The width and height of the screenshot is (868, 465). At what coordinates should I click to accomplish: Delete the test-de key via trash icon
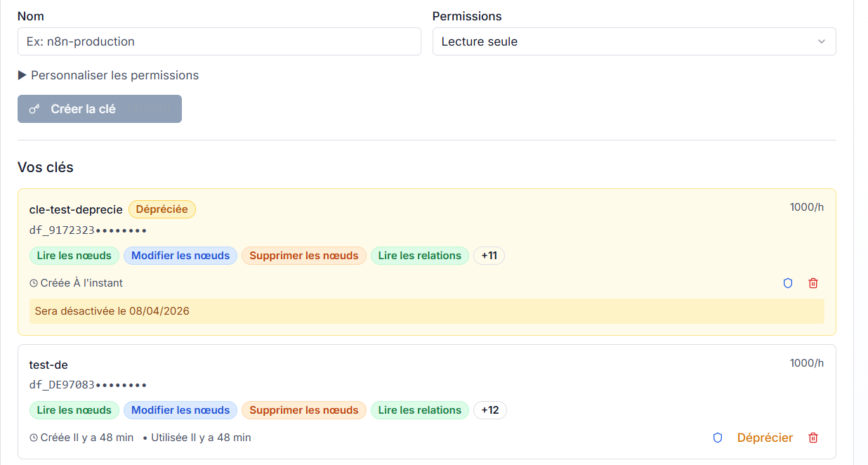click(813, 438)
